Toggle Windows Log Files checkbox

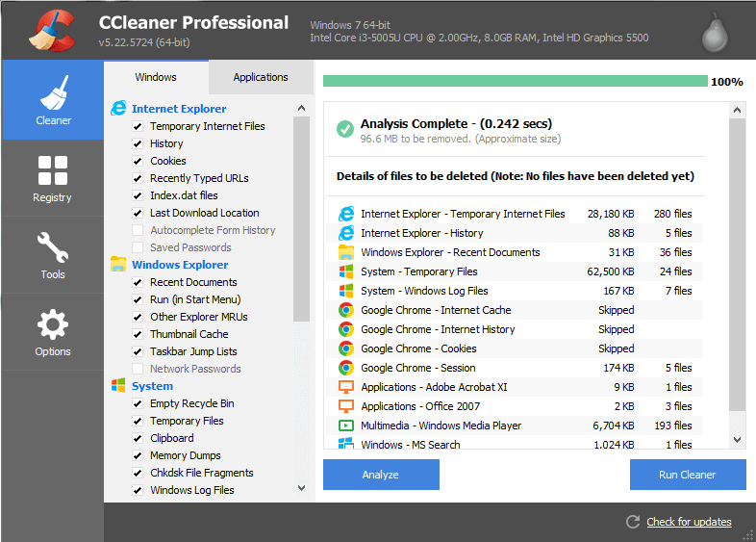138,490
